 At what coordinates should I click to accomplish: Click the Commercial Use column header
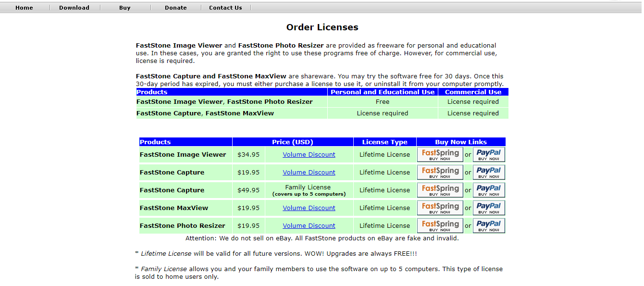[x=473, y=92]
